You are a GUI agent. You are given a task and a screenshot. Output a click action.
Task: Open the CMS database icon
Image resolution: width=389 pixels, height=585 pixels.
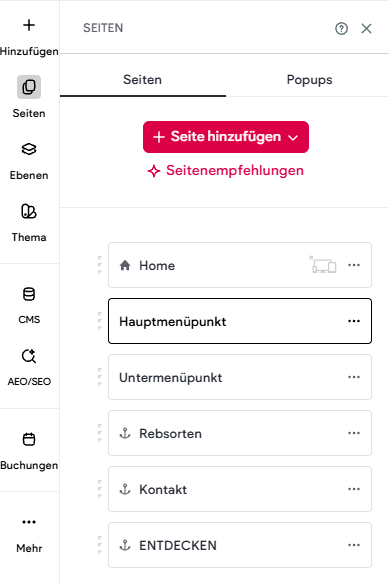[x=29, y=294]
